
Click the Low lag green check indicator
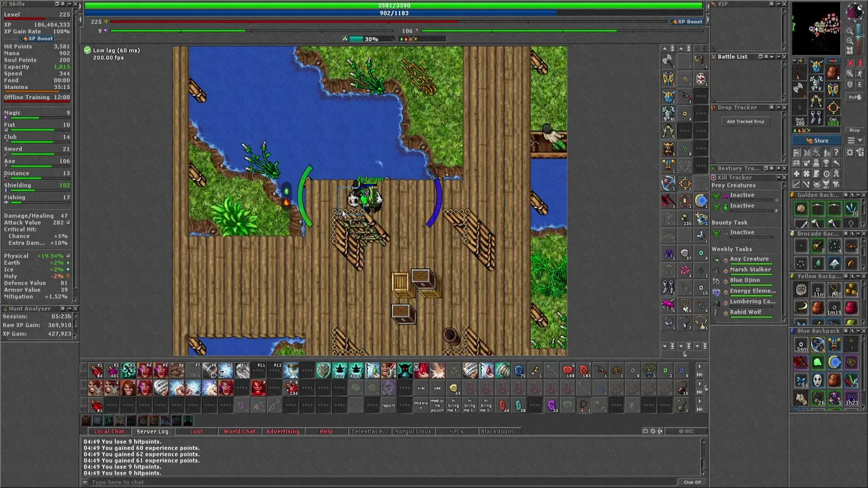[87, 50]
